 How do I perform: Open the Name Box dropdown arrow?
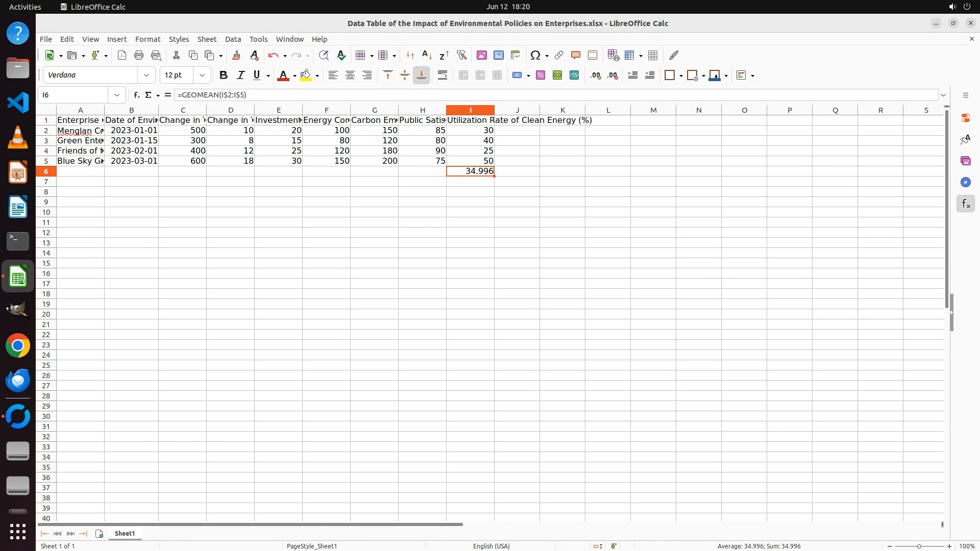pos(117,95)
